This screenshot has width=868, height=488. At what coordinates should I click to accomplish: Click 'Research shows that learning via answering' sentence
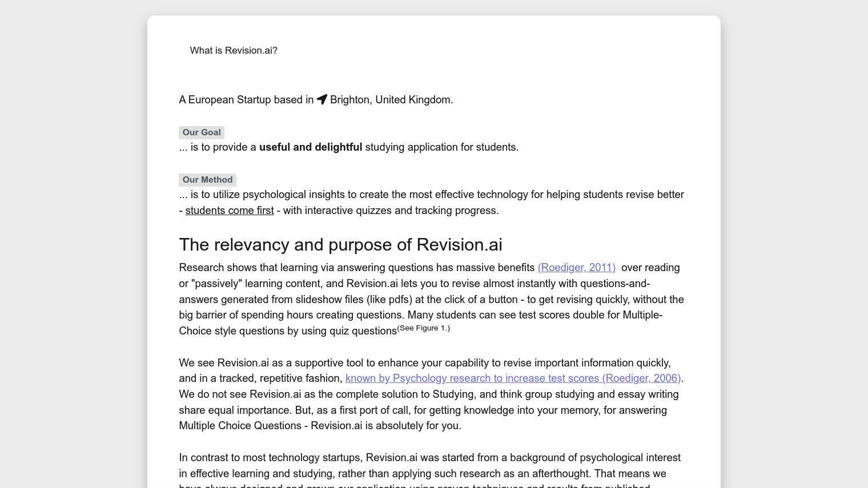tap(431, 299)
